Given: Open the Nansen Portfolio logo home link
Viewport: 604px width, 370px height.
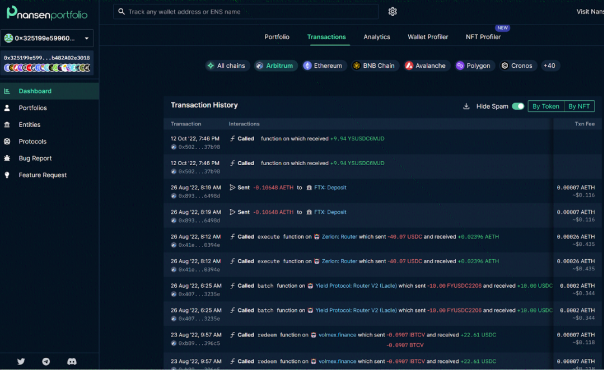Looking at the screenshot, I should tap(47, 14).
